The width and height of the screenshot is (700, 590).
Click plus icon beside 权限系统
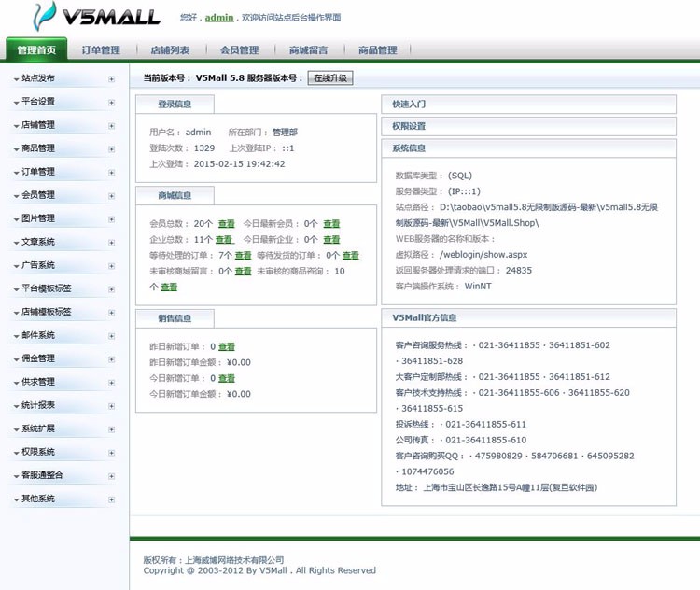[112, 453]
